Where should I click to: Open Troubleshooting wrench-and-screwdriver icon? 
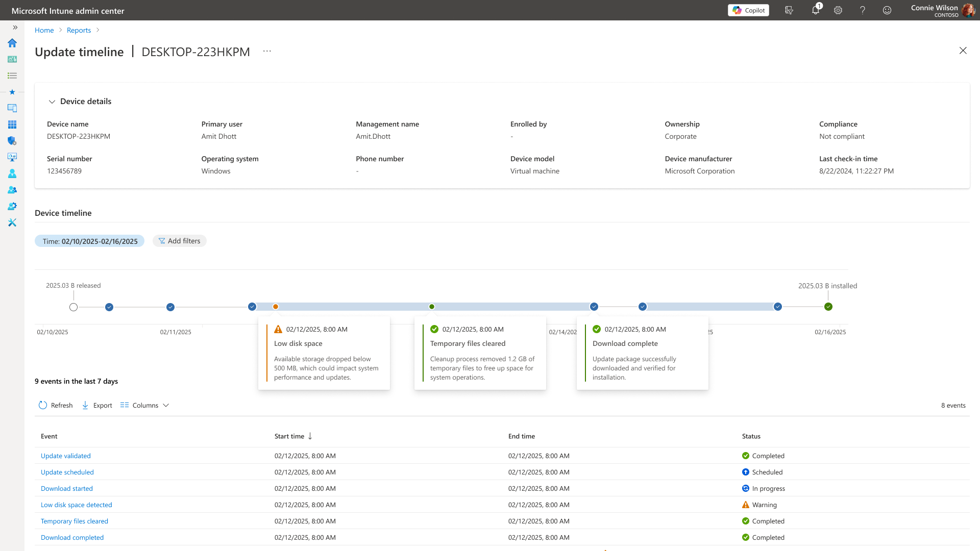point(12,222)
